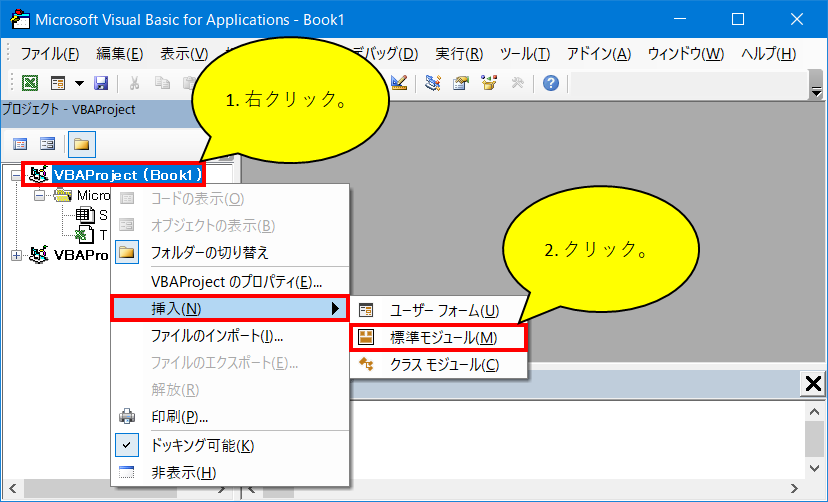Open the 編集(E) menu
The image size is (828, 502).
(x=120, y=54)
